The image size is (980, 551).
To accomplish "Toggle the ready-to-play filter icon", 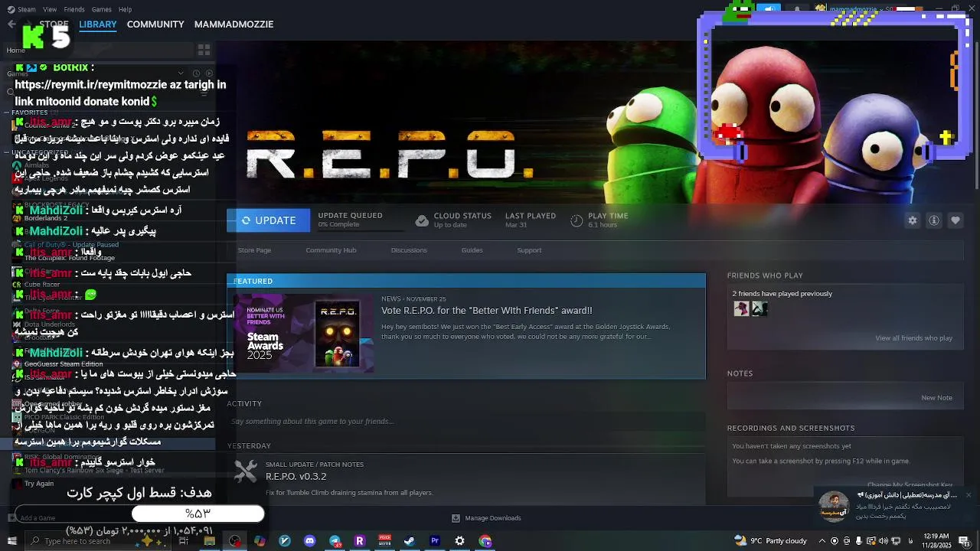I will (208, 73).
